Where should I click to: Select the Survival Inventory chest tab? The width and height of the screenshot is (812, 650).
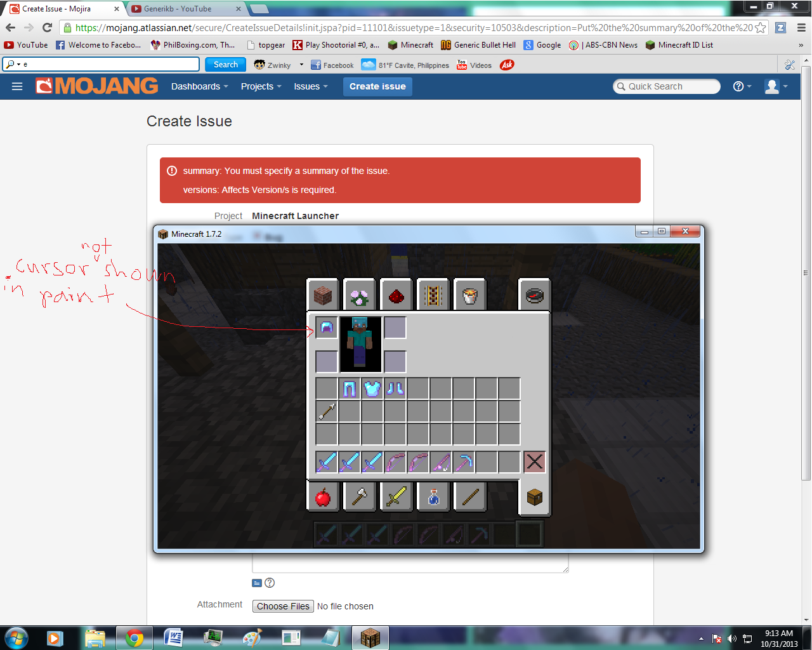coord(534,497)
